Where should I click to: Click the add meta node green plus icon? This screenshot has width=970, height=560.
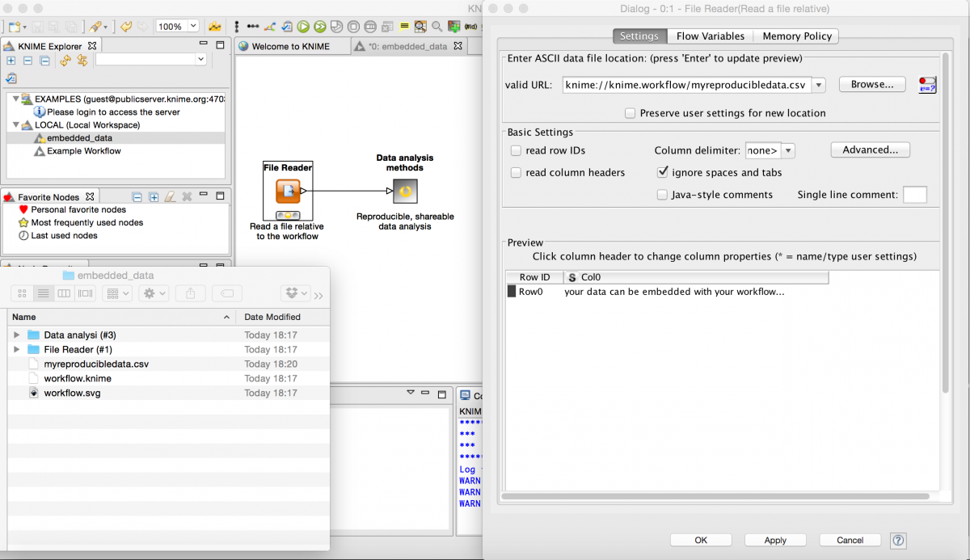(x=454, y=26)
